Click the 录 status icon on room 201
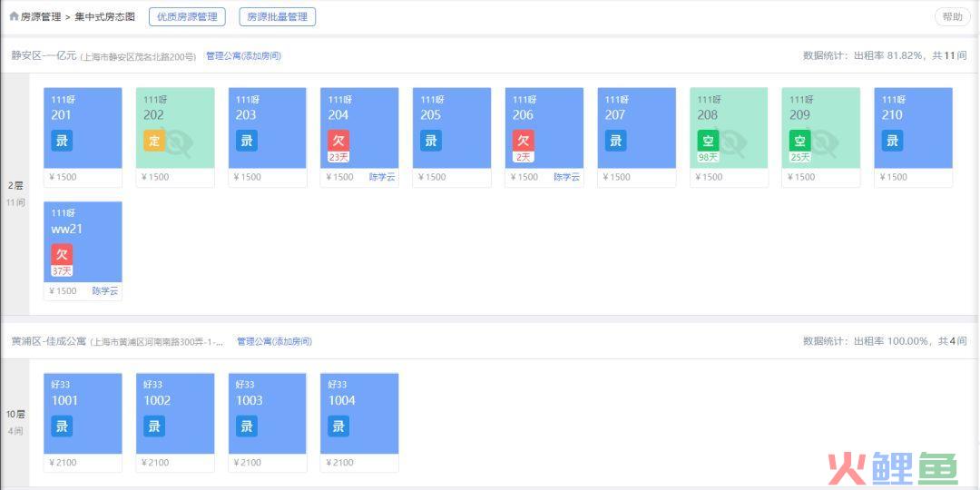The height and width of the screenshot is (490, 980). click(62, 141)
